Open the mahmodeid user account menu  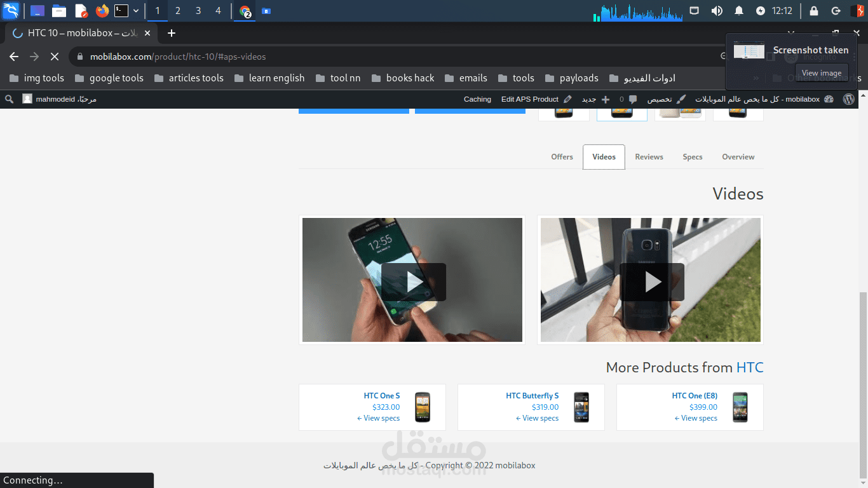[x=59, y=99]
